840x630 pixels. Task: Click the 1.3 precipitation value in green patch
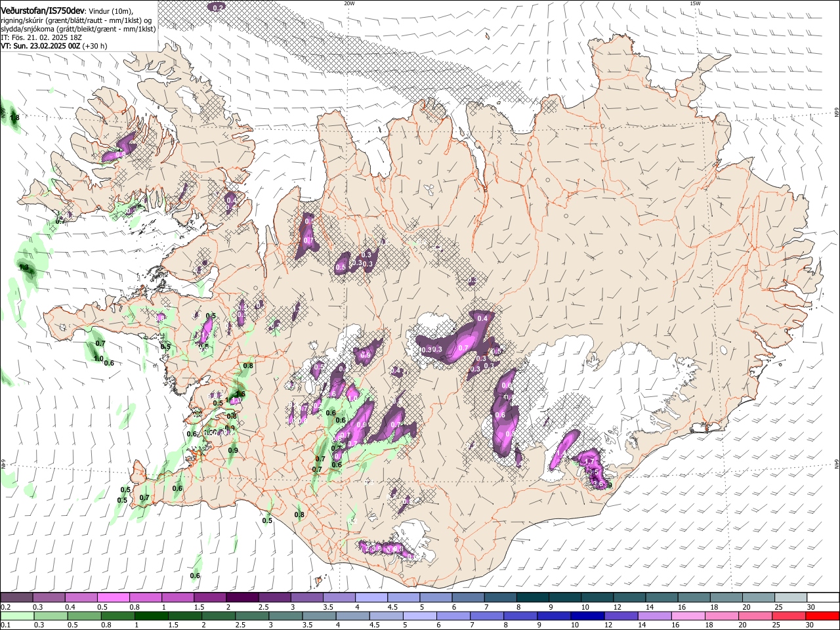24,268
